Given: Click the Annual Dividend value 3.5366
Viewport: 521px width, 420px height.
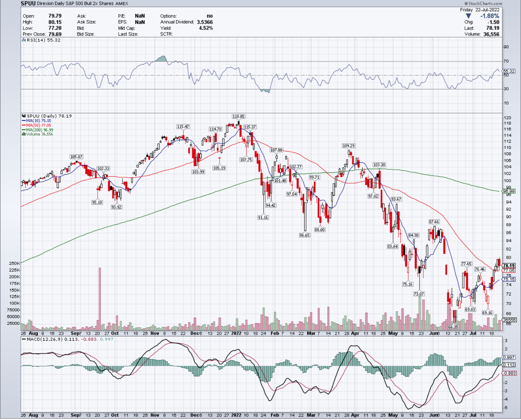Looking at the screenshot, I should coord(205,22).
